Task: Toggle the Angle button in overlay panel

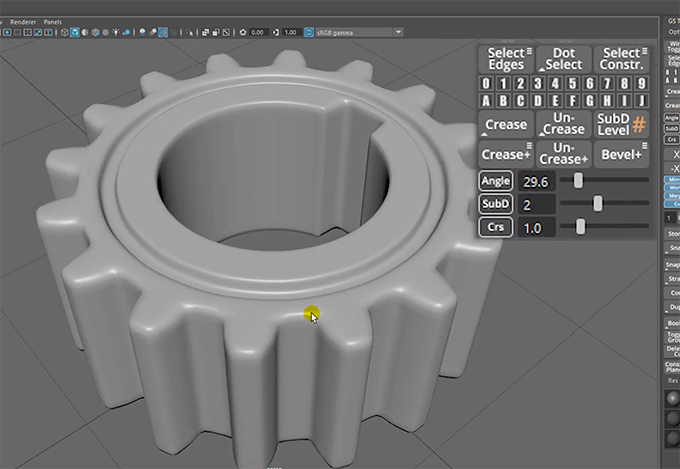Action: (496, 181)
